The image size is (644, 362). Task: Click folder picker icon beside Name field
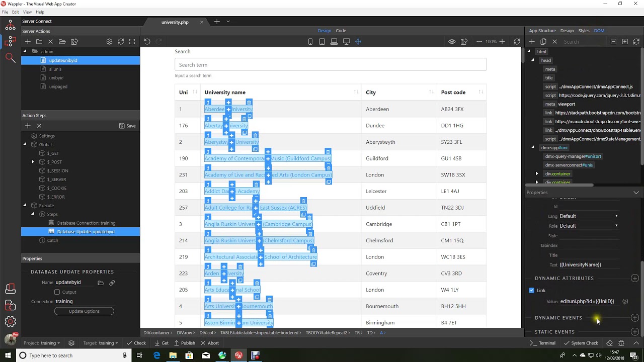101,283
